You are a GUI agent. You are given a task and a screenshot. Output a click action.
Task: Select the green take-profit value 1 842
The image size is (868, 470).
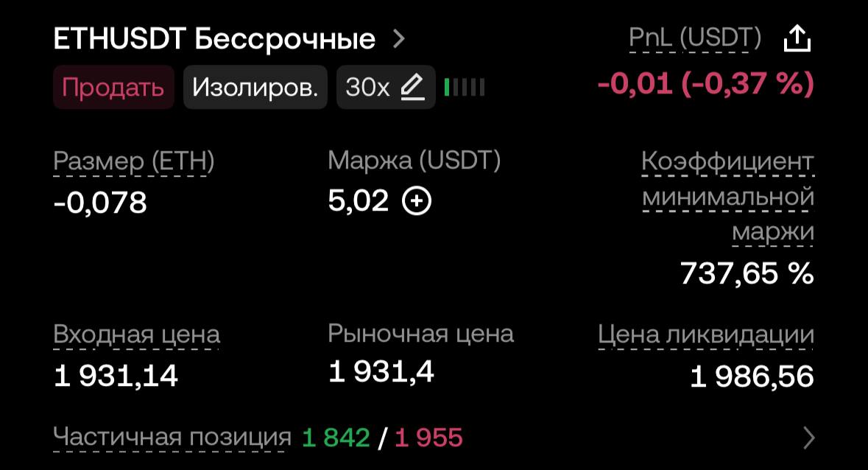pyautogui.click(x=336, y=438)
